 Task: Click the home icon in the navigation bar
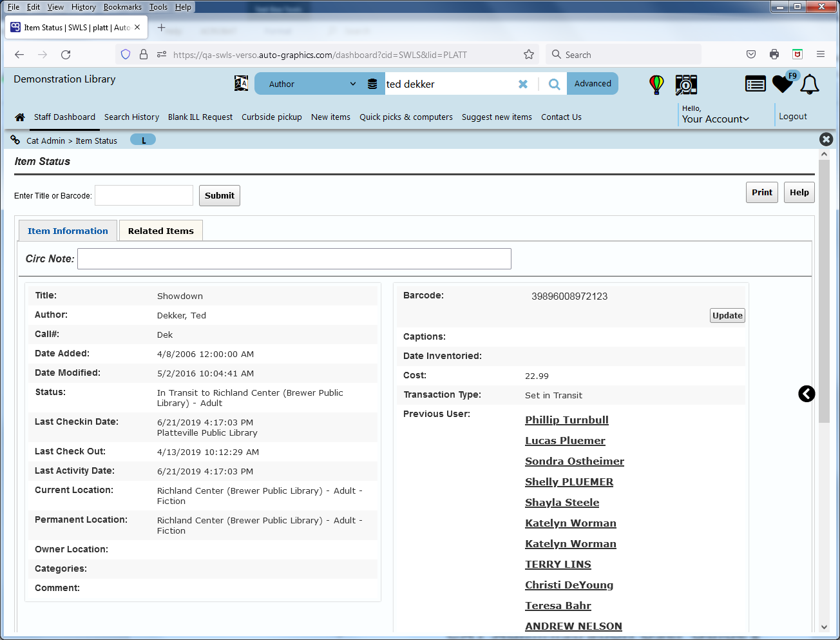20,117
